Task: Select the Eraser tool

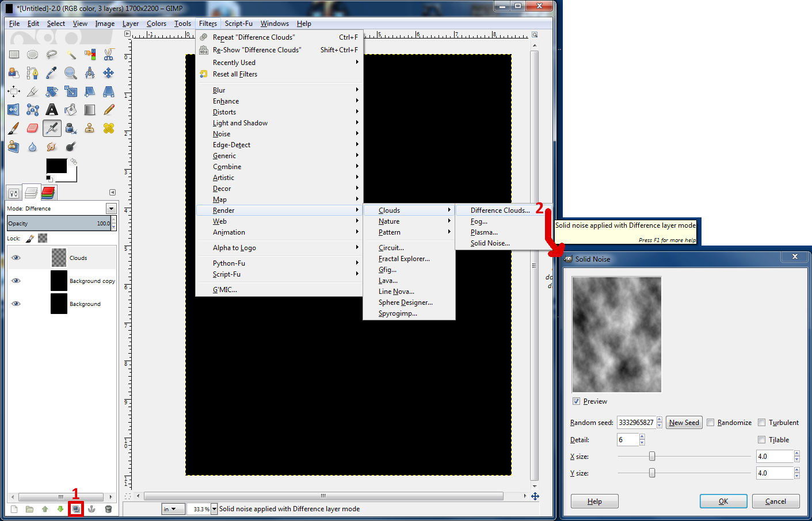Action: 33,128
